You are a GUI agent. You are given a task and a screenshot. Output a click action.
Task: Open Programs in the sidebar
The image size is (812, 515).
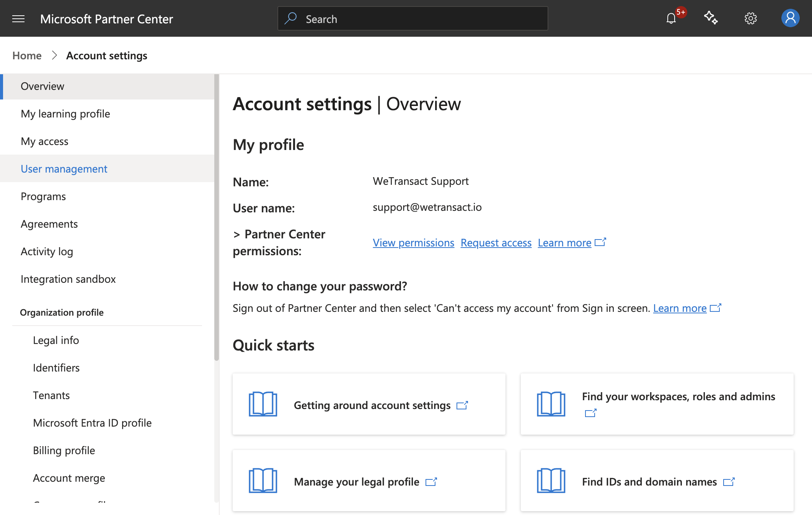coord(107,196)
